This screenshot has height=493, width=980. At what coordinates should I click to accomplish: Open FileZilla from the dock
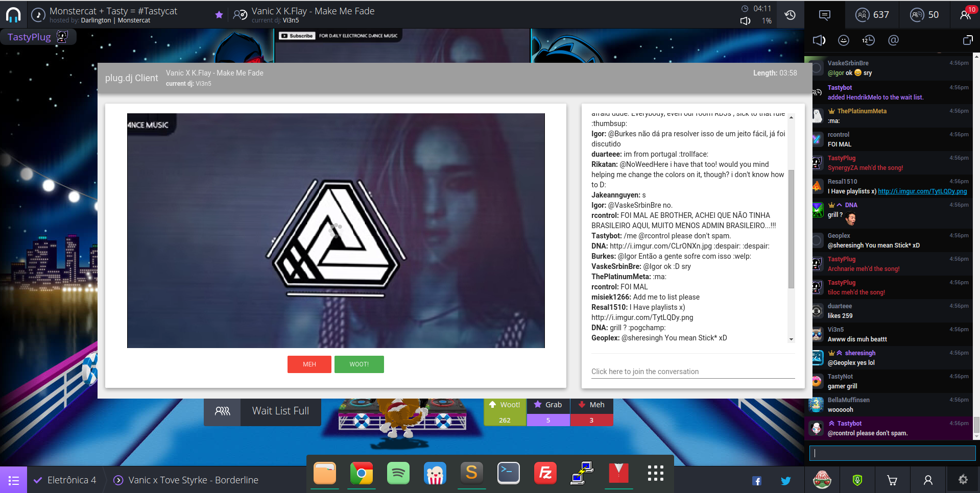pos(545,473)
